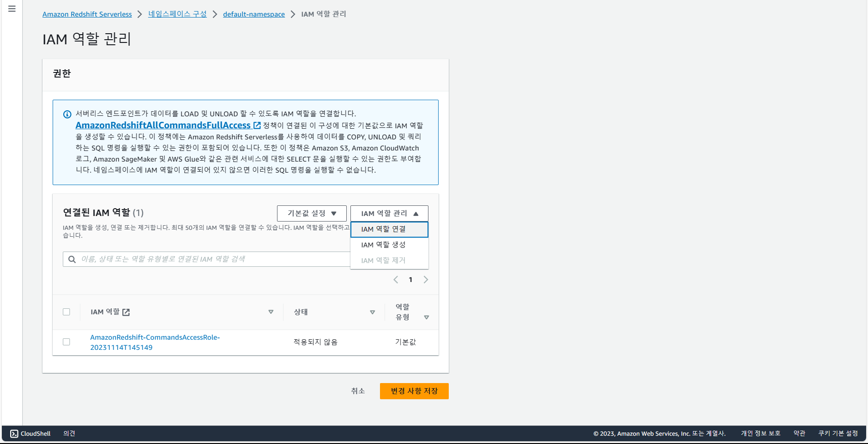The width and height of the screenshot is (868, 444).
Task: Click external link icon beside AmazonRedshiftAllCommandsFullAccess
Action: point(257,125)
